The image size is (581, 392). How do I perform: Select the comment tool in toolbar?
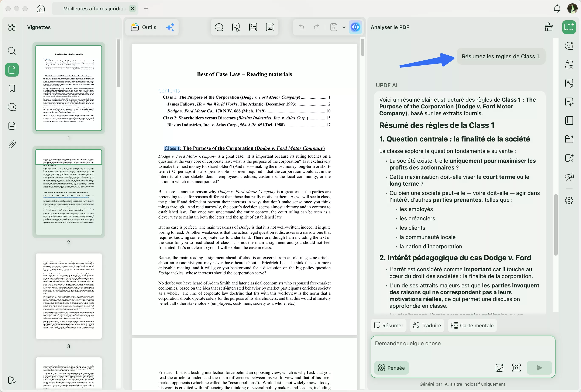tap(219, 27)
